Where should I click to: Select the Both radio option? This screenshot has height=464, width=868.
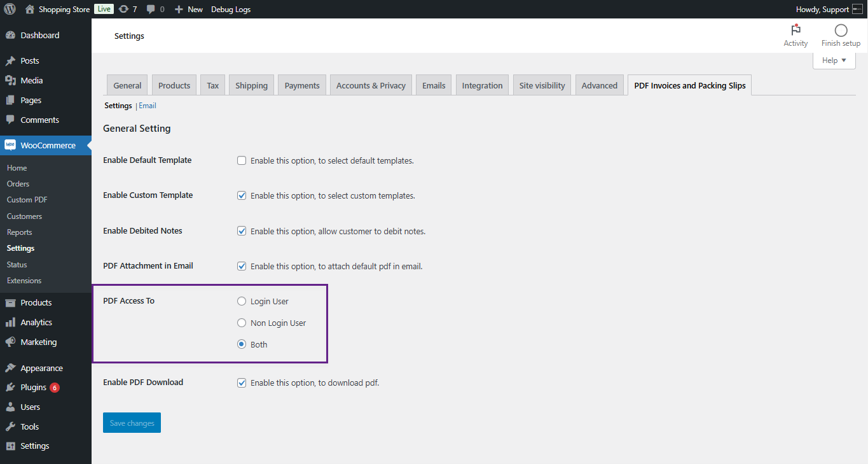242,344
